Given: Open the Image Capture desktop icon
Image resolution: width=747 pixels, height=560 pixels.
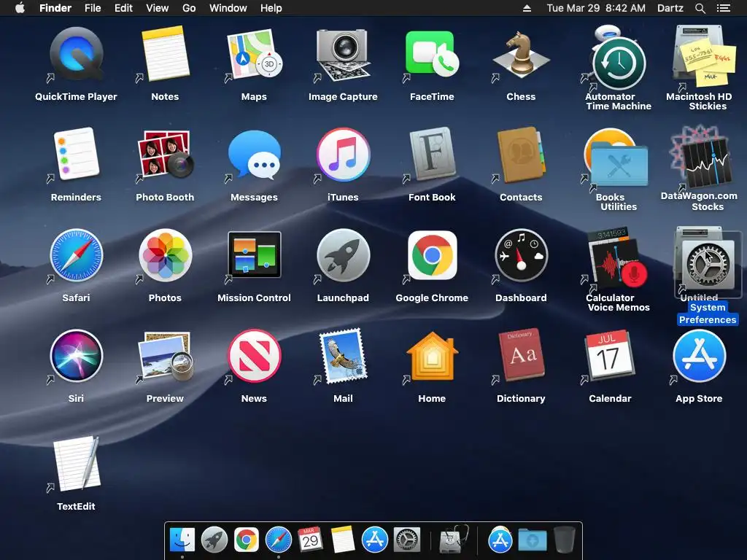Looking at the screenshot, I should click(x=343, y=53).
